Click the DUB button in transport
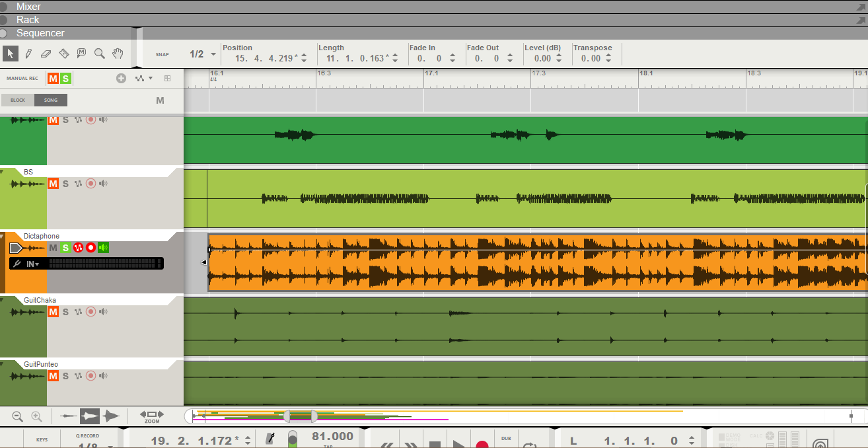The width and height of the screenshot is (868, 448). coord(506,438)
